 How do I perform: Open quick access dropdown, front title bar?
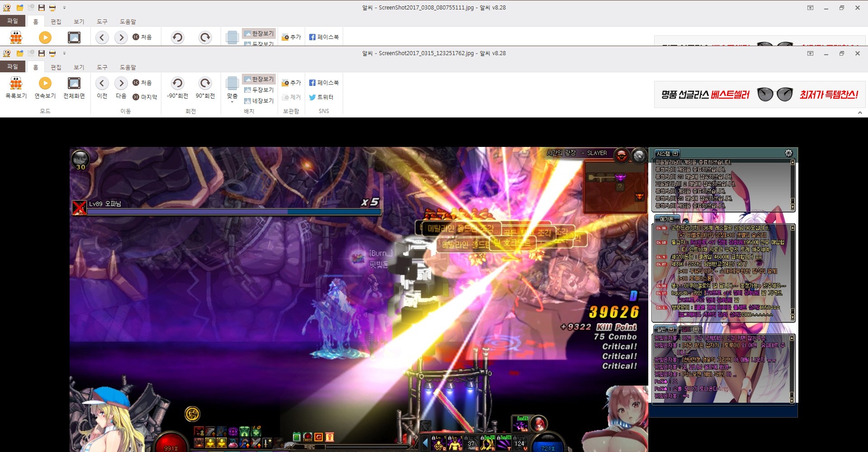pyautogui.click(x=64, y=53)
